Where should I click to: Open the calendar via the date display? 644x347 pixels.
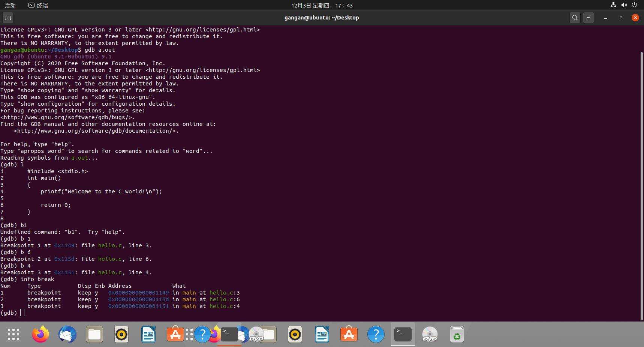click(322, 5)
